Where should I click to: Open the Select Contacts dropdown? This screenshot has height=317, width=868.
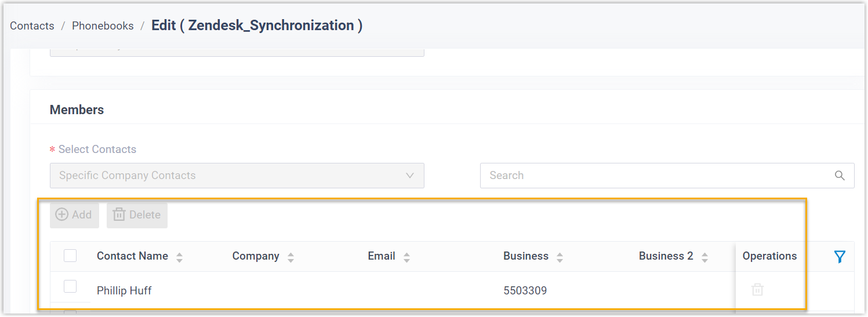[x=237, y=176]
